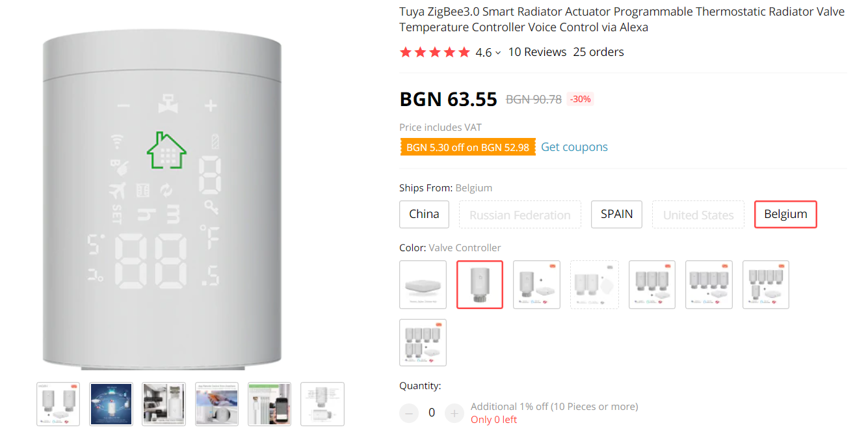
Task: Select China as shipping origin
Action: coord(424,214)
